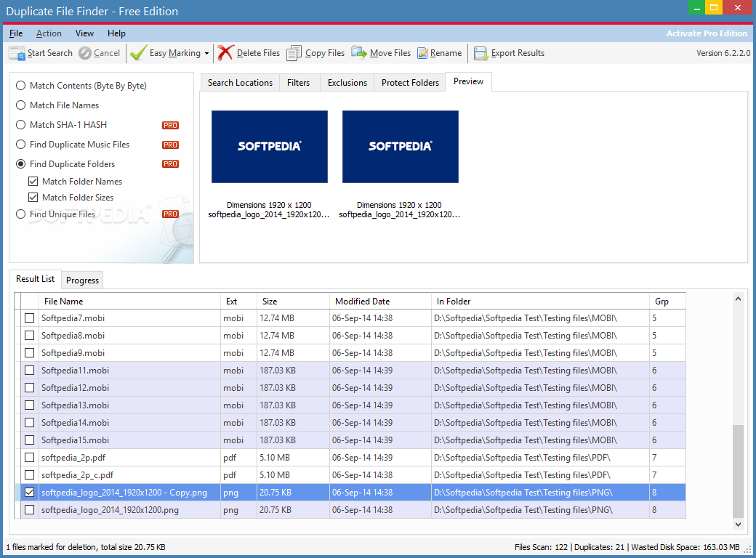
Task: Switch to the Result List tab
Action: click(35, 279)
